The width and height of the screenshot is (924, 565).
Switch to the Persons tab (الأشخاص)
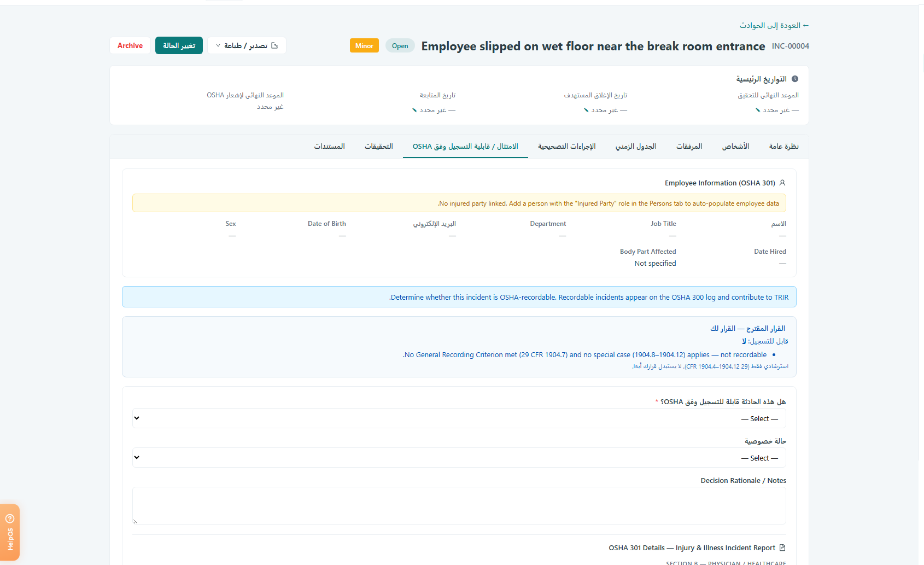coord(735,146)
